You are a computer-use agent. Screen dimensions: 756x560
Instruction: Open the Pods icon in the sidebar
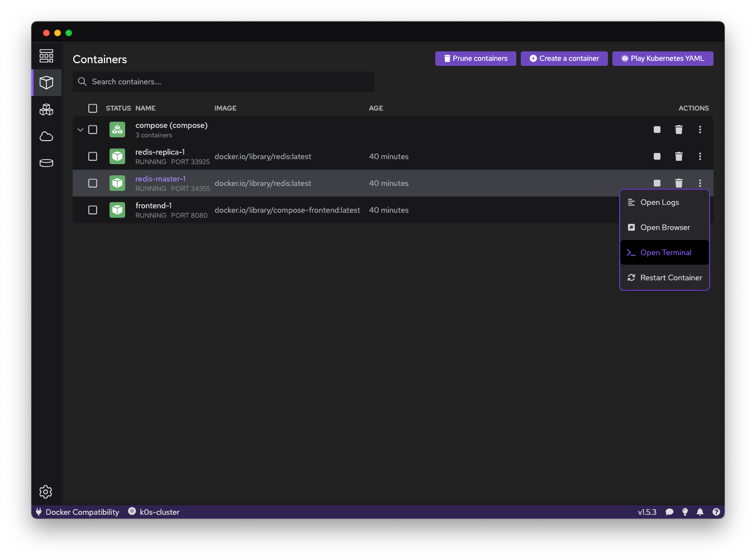pos(46,109)
